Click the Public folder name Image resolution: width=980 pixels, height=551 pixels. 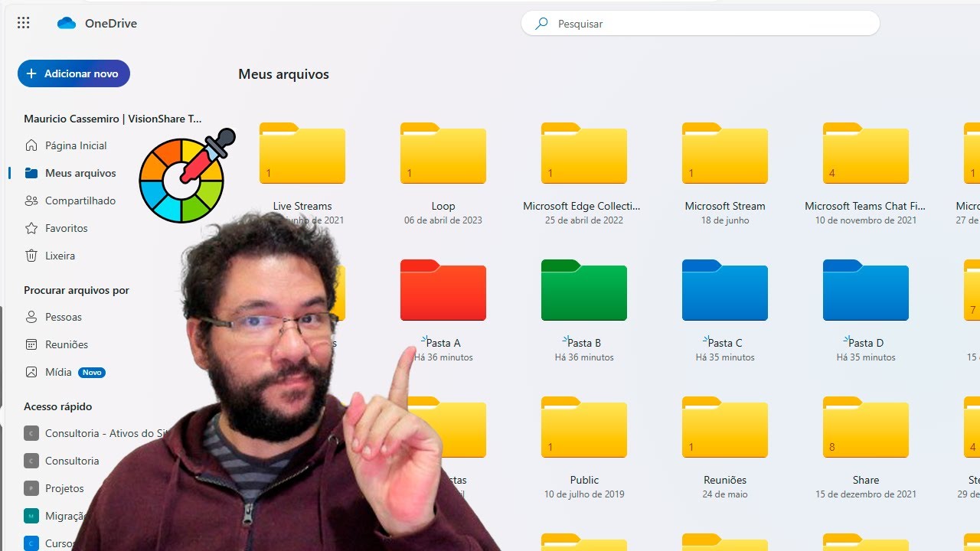click(x=584, y=480)
